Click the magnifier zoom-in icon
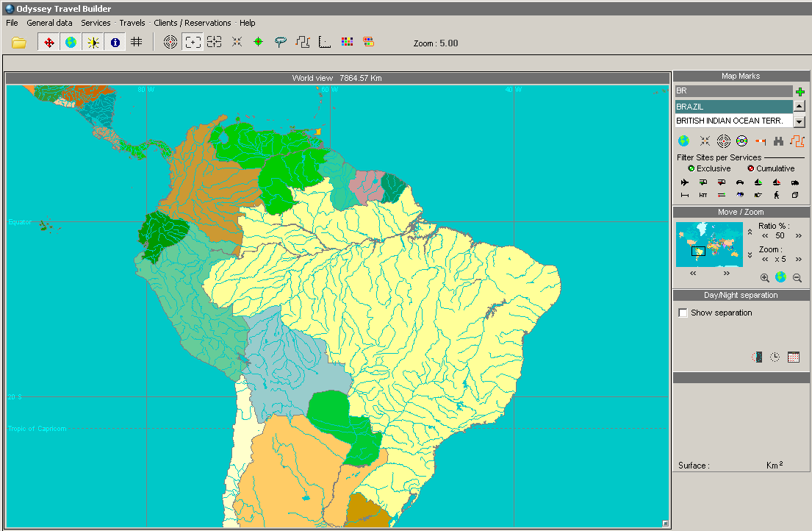The image size is (812, 531). tap(765, 278)
